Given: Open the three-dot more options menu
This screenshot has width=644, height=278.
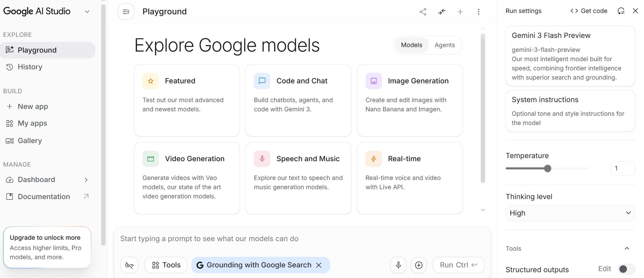Looking at the screenshot, I should (479, 12).
